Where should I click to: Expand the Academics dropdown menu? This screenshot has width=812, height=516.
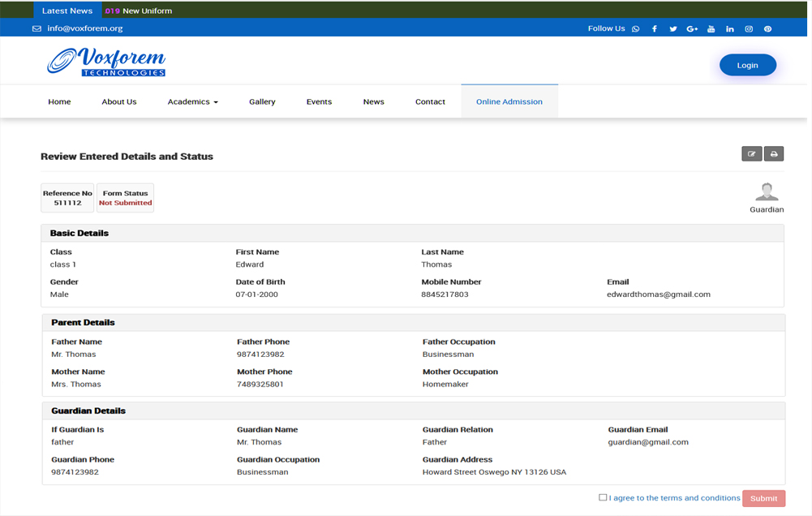192,102
